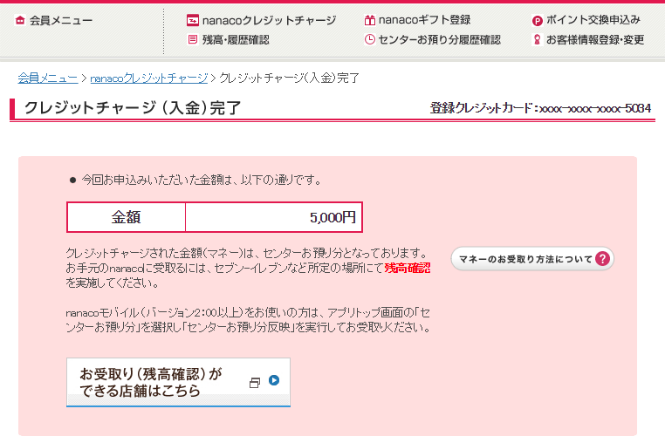Viewport: 665px width, 443px height.
Task: Select the 金額 label cell
Action: [126, 217]
